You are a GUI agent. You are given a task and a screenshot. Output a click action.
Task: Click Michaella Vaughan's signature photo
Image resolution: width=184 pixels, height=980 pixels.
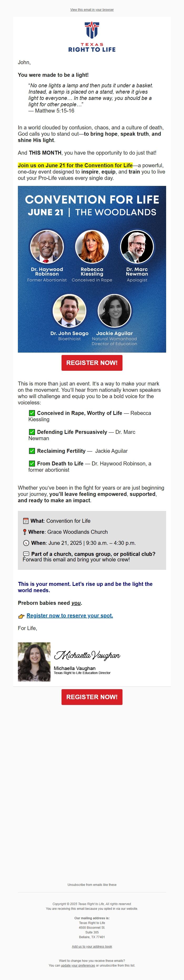[34, 662]
